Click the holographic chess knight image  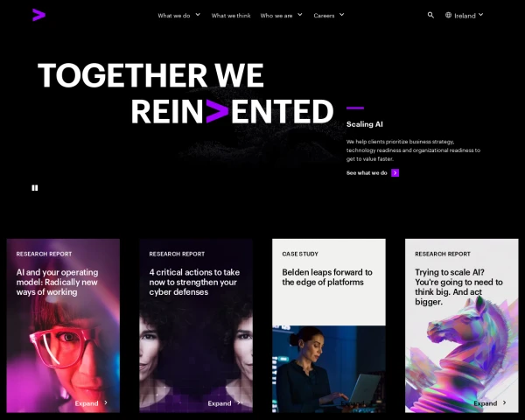(x=462, y=352)
